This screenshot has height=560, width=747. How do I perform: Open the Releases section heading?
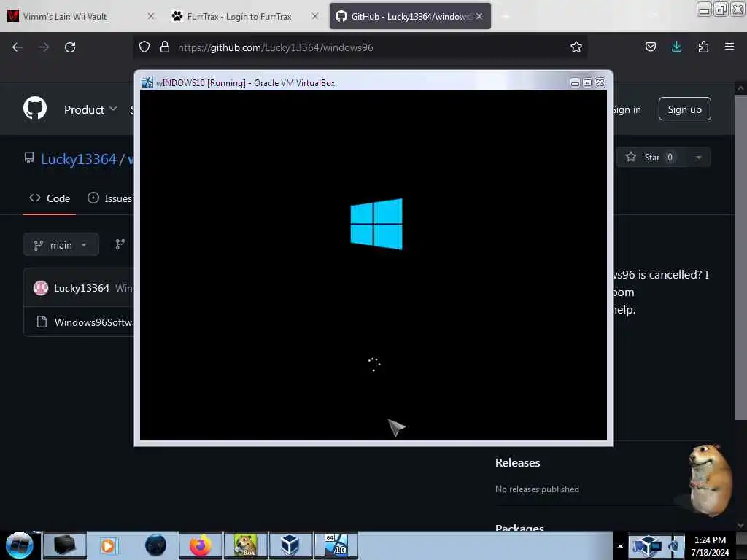click(x=517, y=462)
